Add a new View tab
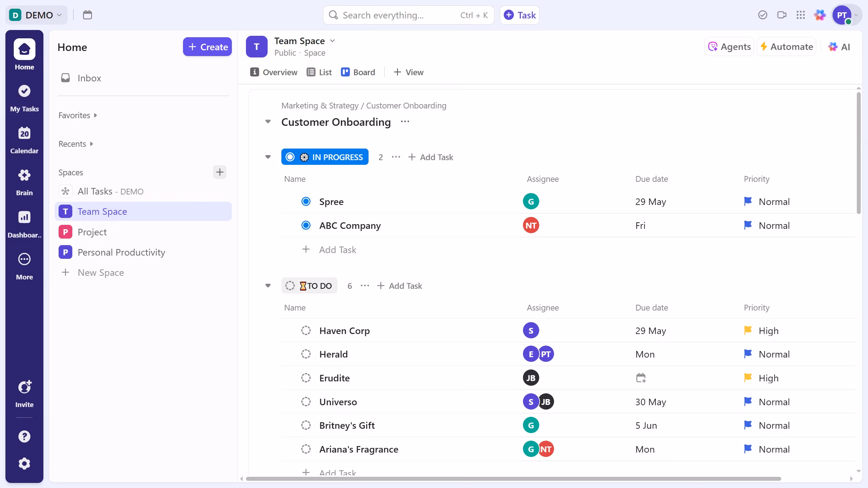This screenshot has width=868, height=488. click(408, 72)
